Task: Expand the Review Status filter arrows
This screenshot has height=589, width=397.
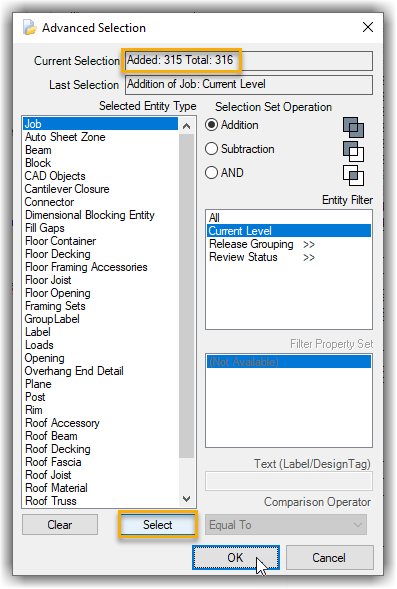Action: coord(309,258)
